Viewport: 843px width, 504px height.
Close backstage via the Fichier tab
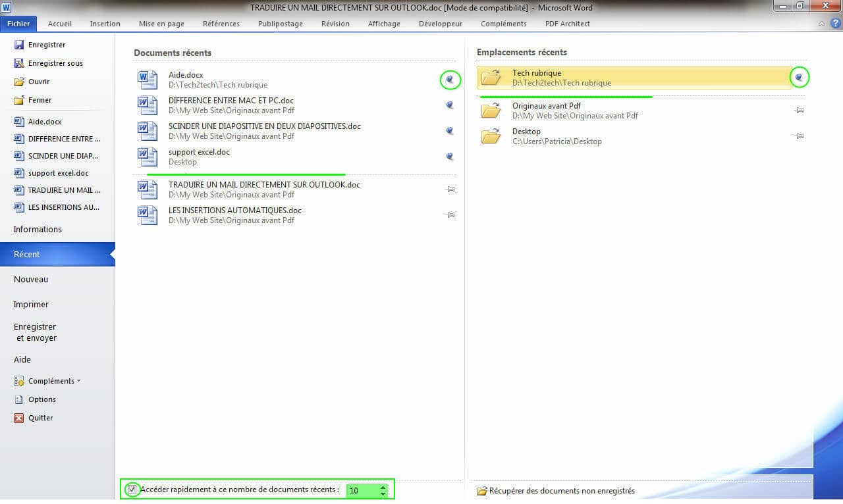point(19,24)
